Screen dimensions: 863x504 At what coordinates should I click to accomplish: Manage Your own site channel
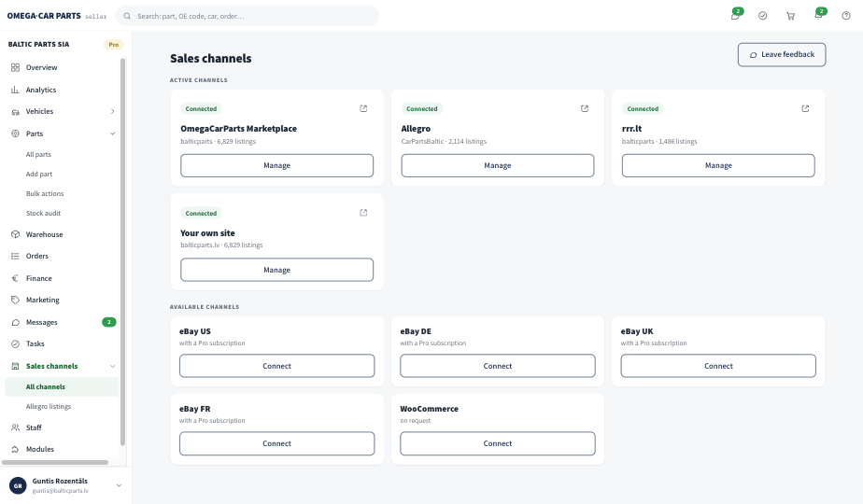[x=276, y=270]
